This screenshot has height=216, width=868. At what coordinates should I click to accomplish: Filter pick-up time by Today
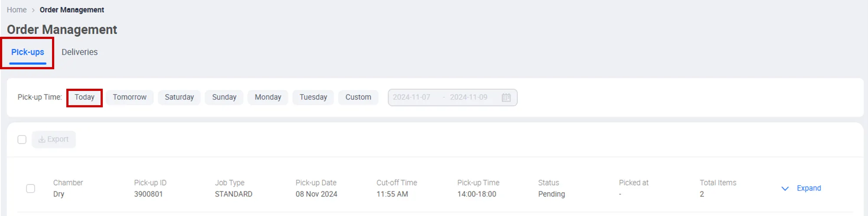pyautogui.click(x=85, y=97)
